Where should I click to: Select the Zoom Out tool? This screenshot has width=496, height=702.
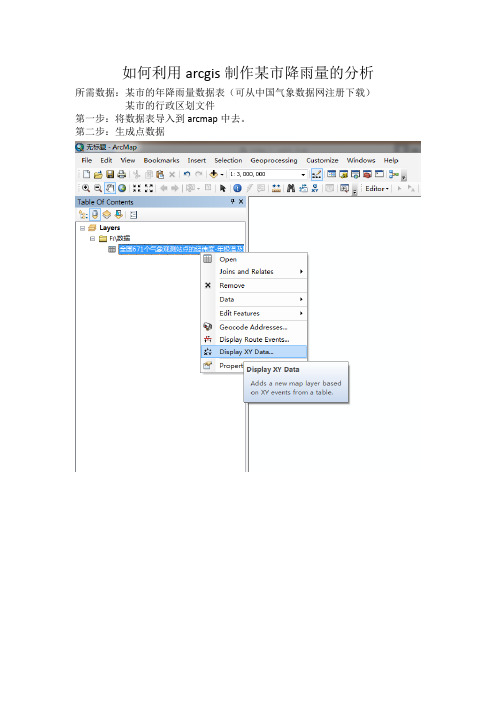[98, 188]
